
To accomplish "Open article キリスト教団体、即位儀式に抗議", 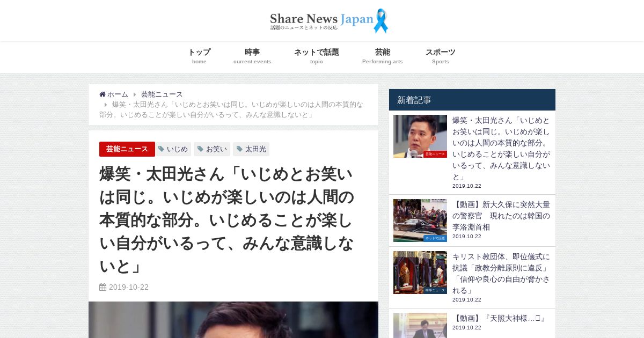I will (x=501, y=274).
